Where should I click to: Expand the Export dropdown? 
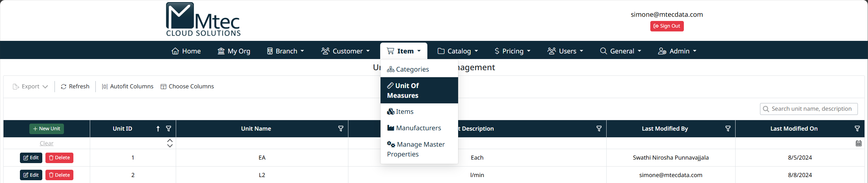pos(30,87)
